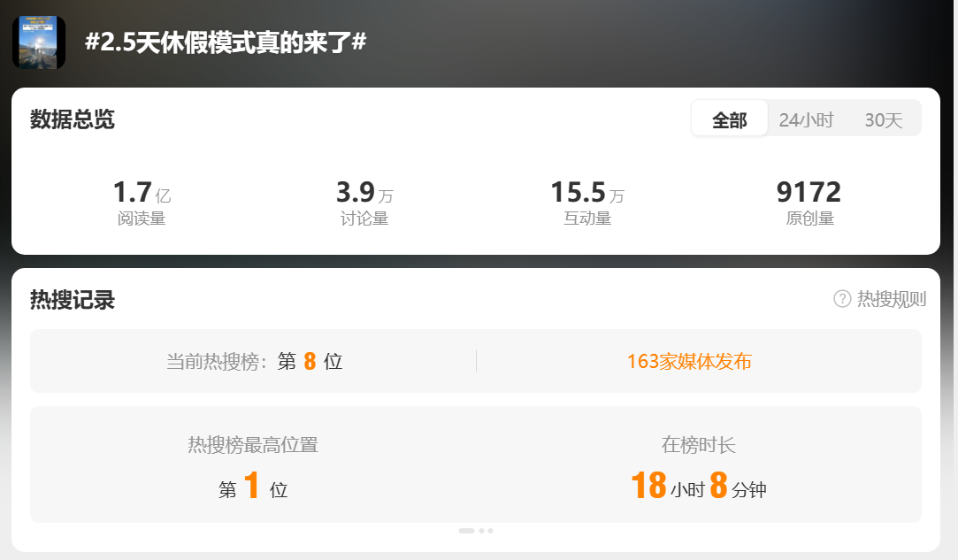Screen dimensions: 958x560
Task: Open the 热搜规则 link
Action: (892, 299)
